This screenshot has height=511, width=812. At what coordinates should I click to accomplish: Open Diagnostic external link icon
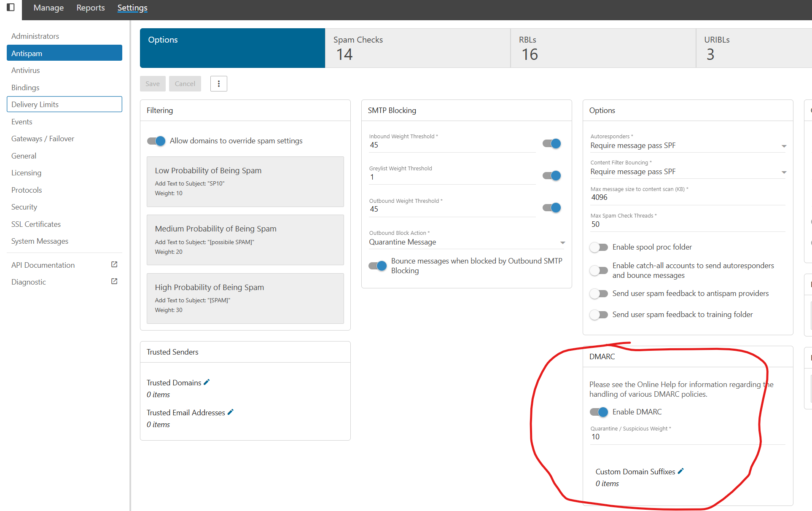(x=114, y=281)
